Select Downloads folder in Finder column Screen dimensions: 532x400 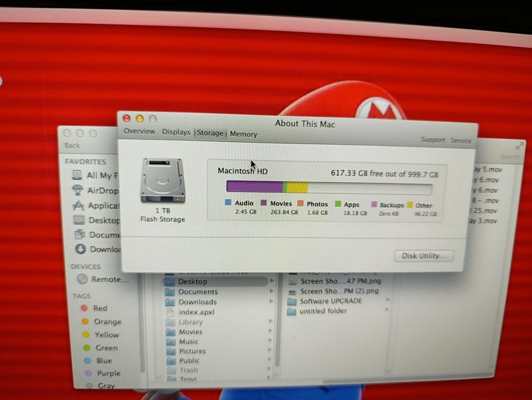click(191, 302)
